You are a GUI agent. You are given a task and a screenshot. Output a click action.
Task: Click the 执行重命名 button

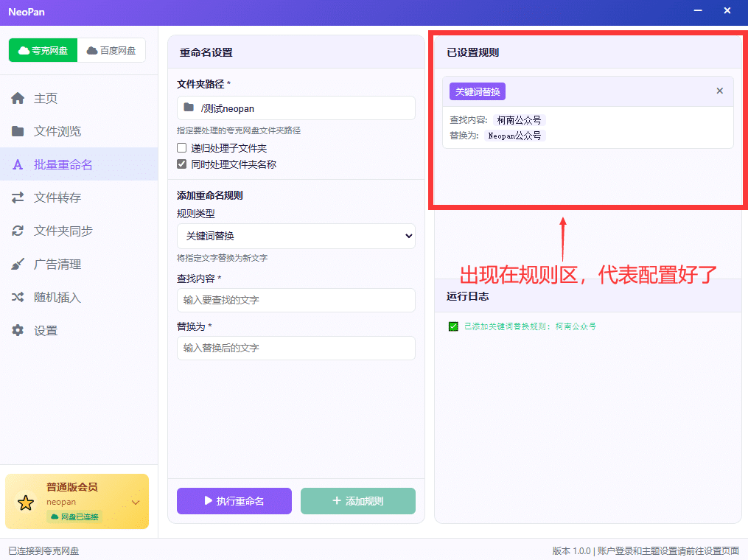(234, 501)
